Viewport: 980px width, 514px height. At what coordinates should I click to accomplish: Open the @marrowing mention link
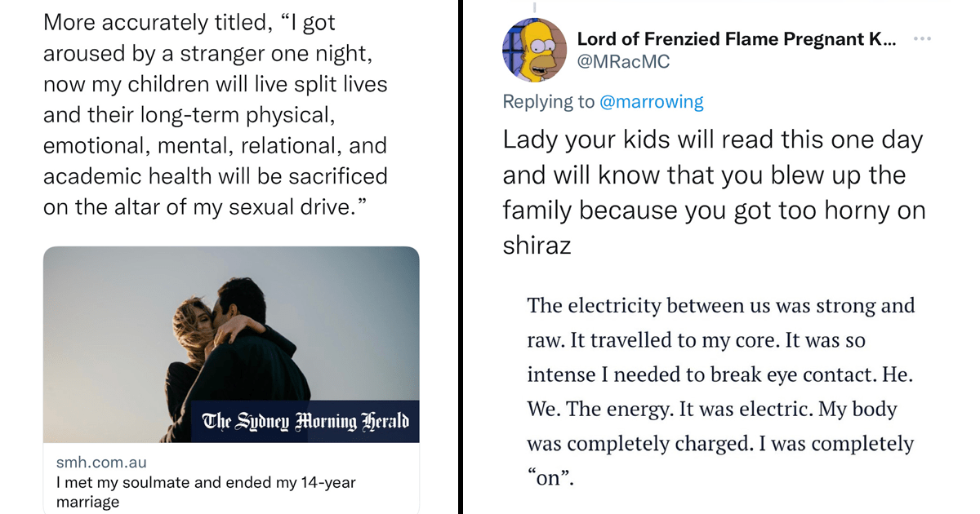(x=651, y=102)
